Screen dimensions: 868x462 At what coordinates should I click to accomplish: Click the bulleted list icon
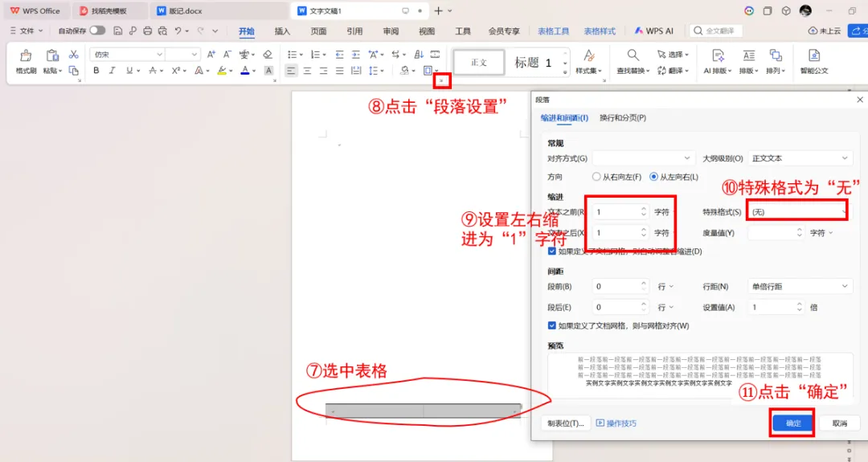(x=293, y=54)
